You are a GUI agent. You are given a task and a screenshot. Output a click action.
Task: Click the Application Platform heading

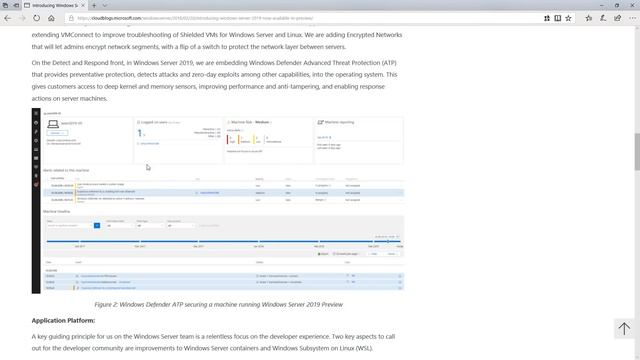point(63,320)
